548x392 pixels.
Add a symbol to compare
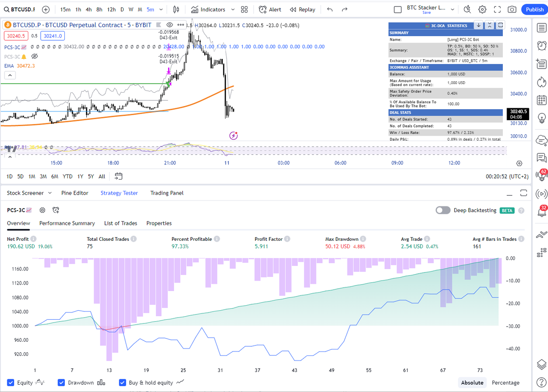[46, 9]
